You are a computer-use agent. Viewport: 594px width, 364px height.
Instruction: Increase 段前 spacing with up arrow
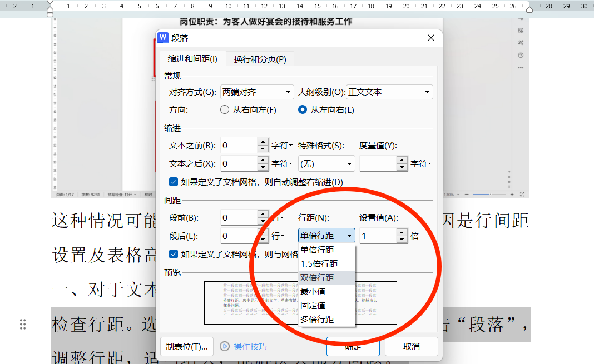click(x=263, y=214)
